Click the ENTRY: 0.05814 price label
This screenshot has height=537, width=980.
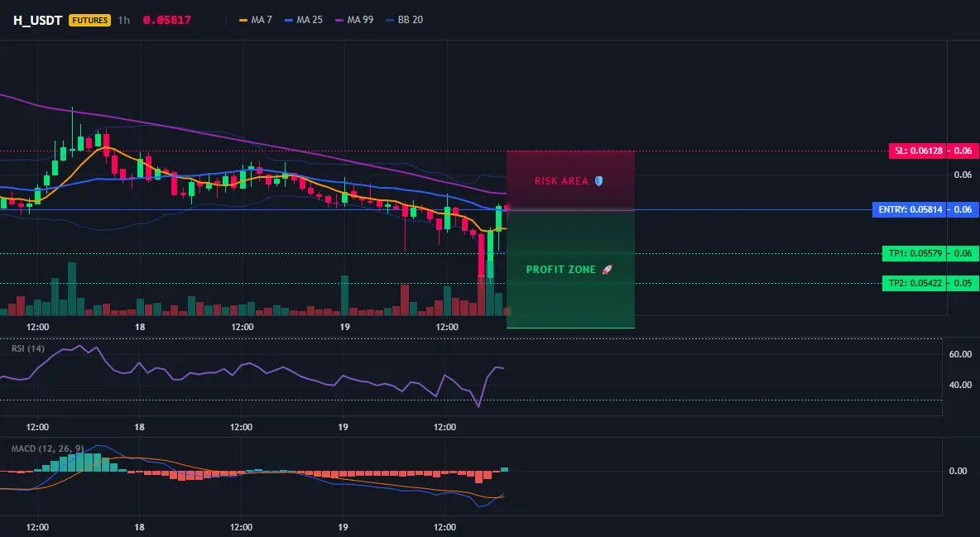tap(910, 209)
